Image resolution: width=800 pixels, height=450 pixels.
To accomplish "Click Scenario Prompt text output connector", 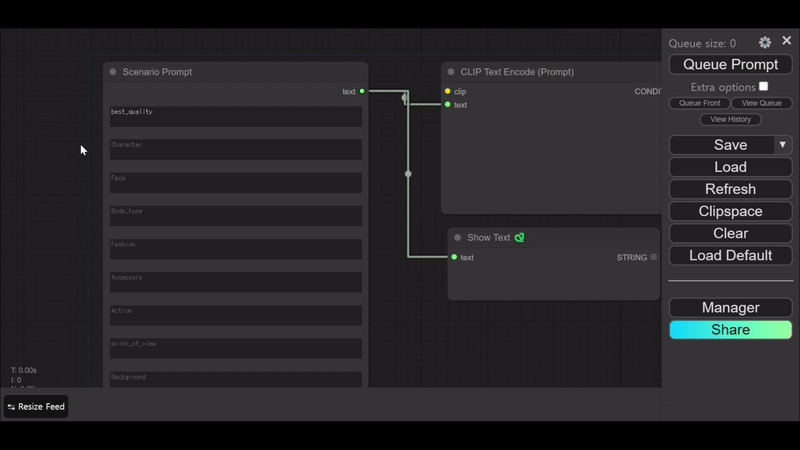I will click(x=362, y=91).
